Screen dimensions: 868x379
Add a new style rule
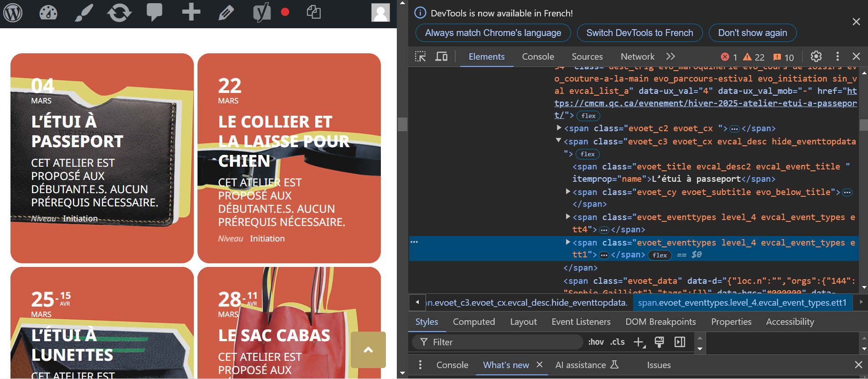639,342
